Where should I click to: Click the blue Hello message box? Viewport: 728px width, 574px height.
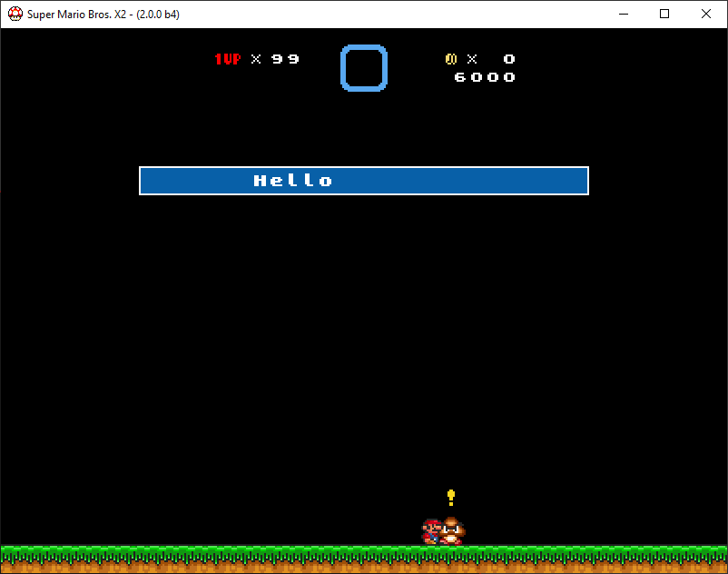click(364, 181)
